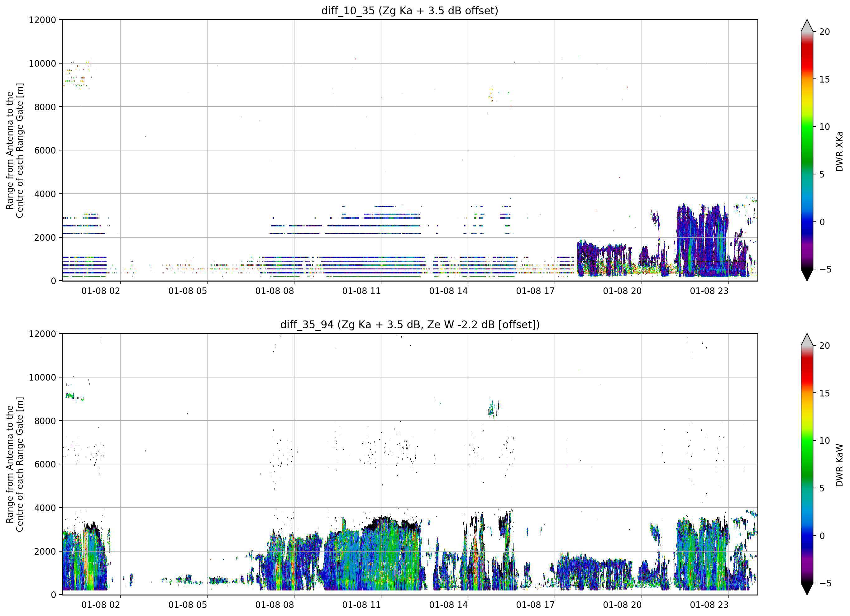Click the 'DWR-KaW' colorbar label
Screen dimensions: 850x616
pyautogui.click(x=839, y=465)
